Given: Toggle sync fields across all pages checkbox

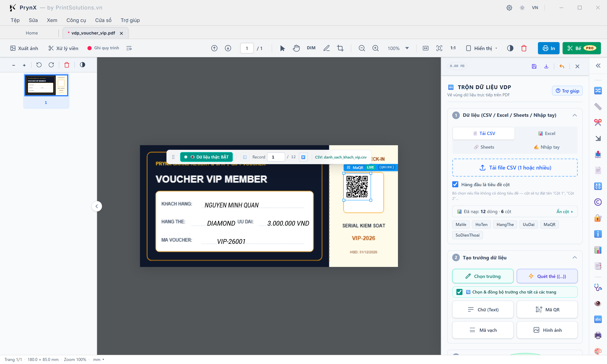Looking at the screenshot, I should 459,292.
